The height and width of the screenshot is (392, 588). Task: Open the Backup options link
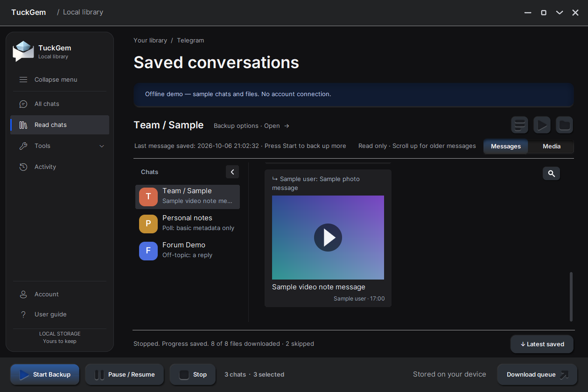(252, 126)
